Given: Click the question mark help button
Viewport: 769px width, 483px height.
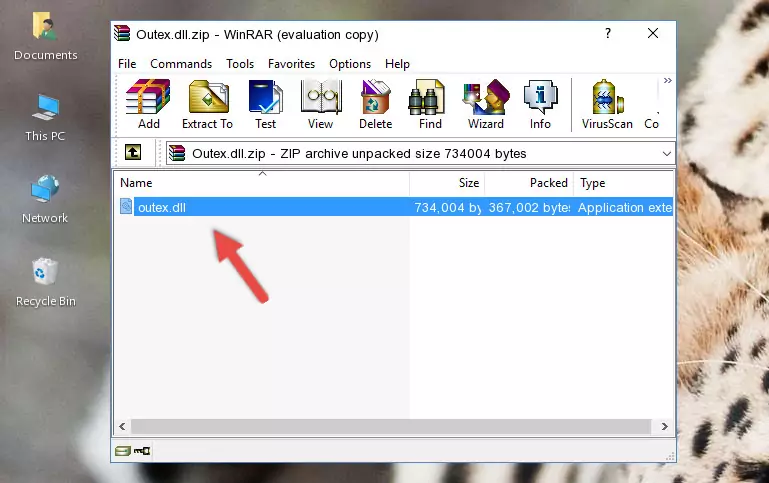Looking at the screenshot, I should coord(608,33).
